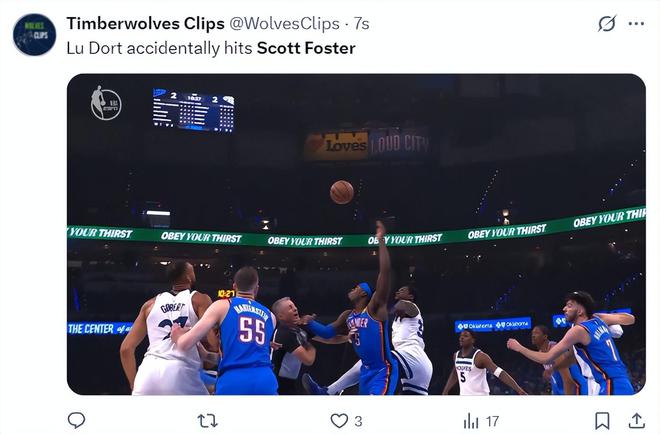This screenshot has height=434, width=660.
Task: Like the post with the heart icon
Action: (x=339, y=420)
